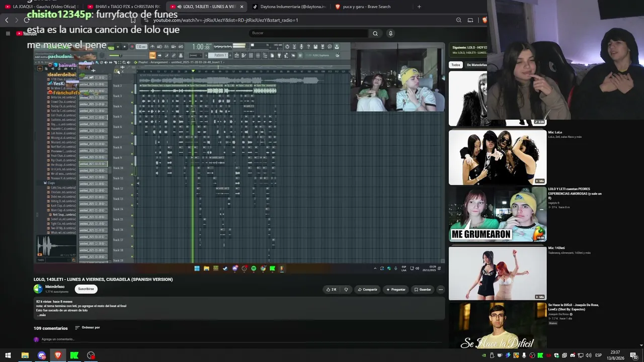Start voice search with the microphone icon

390,33
